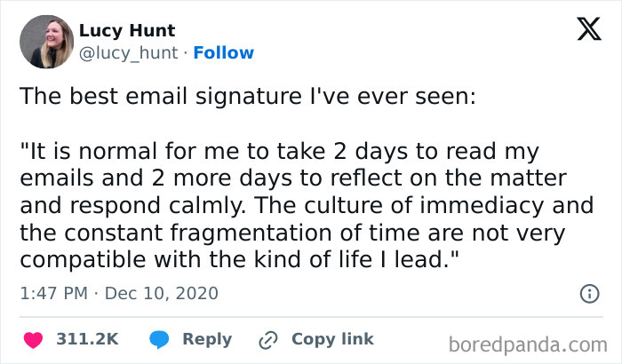
Task: Open the circled info icon
Action: click(587, 293)
